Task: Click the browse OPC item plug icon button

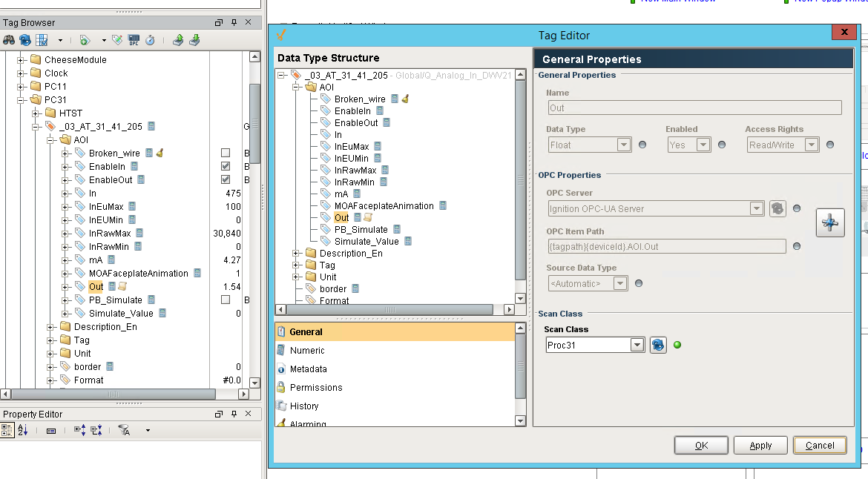Action: click(x=830, y=222)
